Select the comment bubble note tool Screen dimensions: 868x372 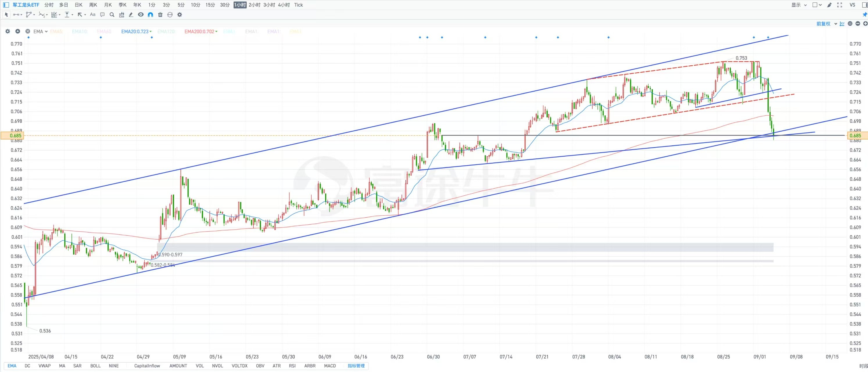tap(103, 15)
